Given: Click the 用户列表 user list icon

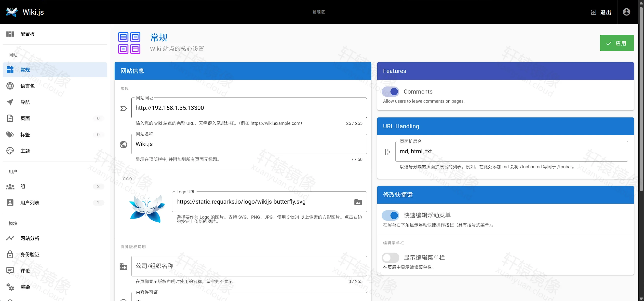Looking at the screenshot, I should [10, 202].
